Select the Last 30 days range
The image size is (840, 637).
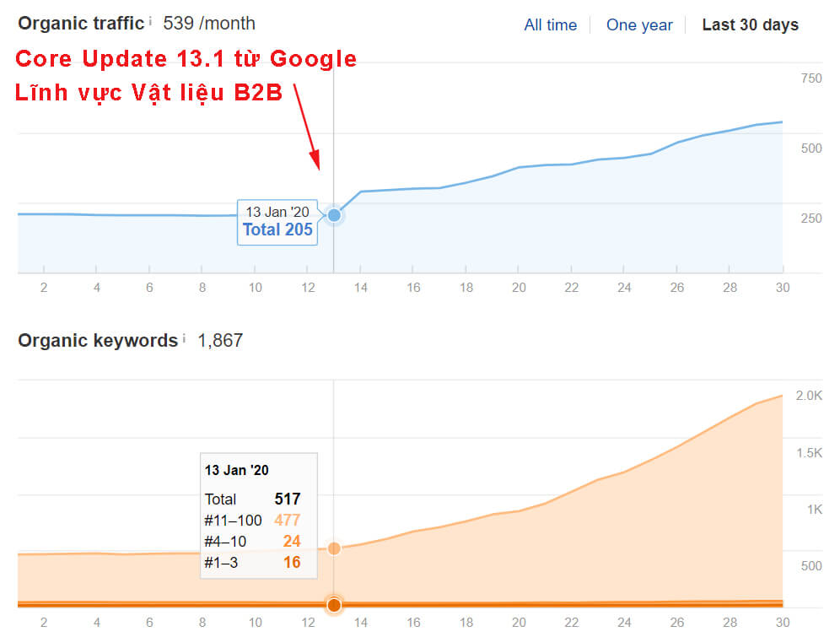[750, 24]
